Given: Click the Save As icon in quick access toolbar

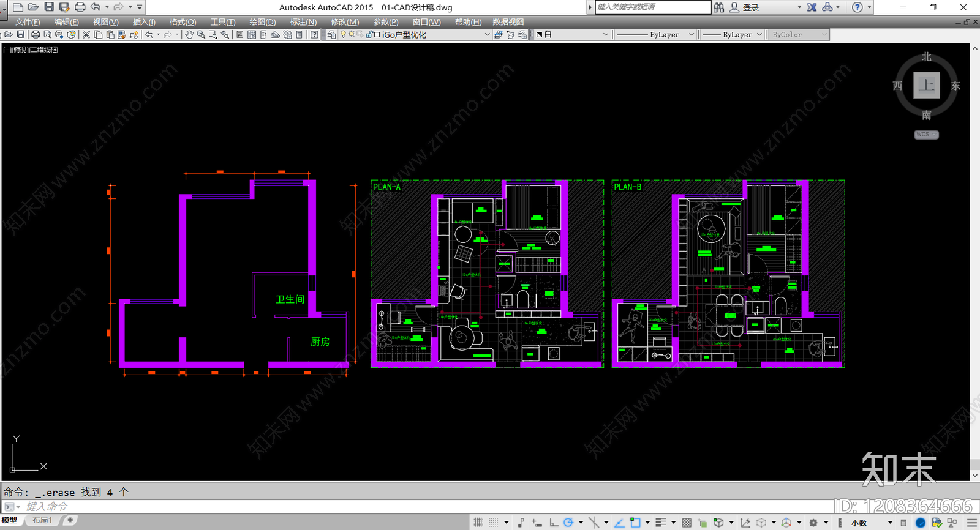Looking at the screenshot, I should (64, 7).
